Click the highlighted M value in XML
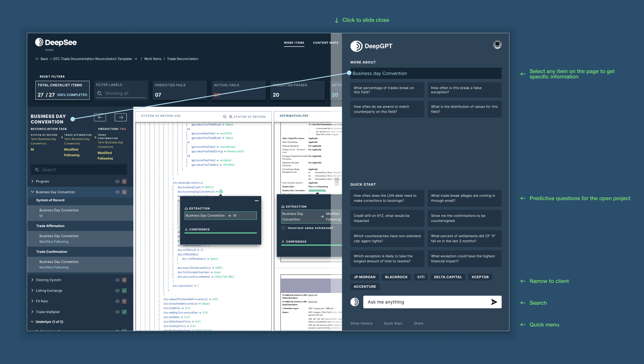The width and height of the screenshot is (644, 364). coord(221,192)
